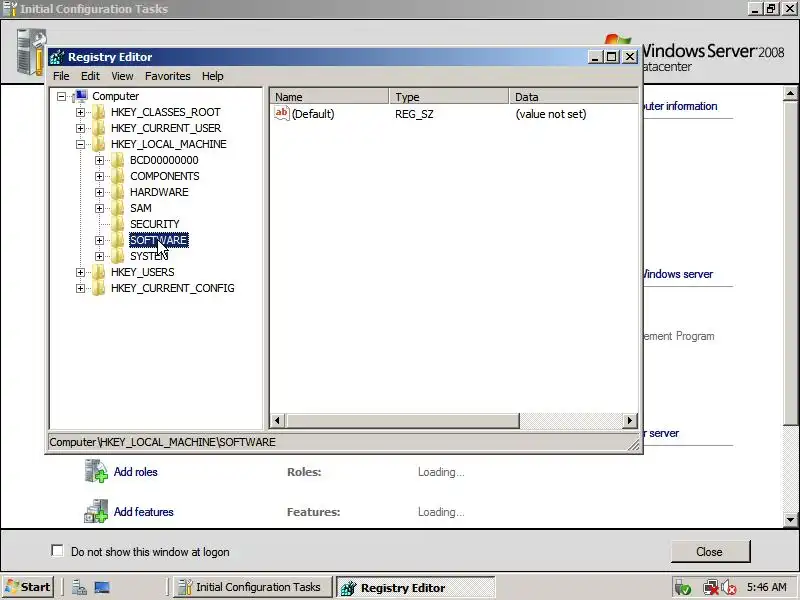This screenshot has width=800, height=600.
Task: Collapse the HKEY_LOCAL_MACHINE key
Action: [80, 144]
